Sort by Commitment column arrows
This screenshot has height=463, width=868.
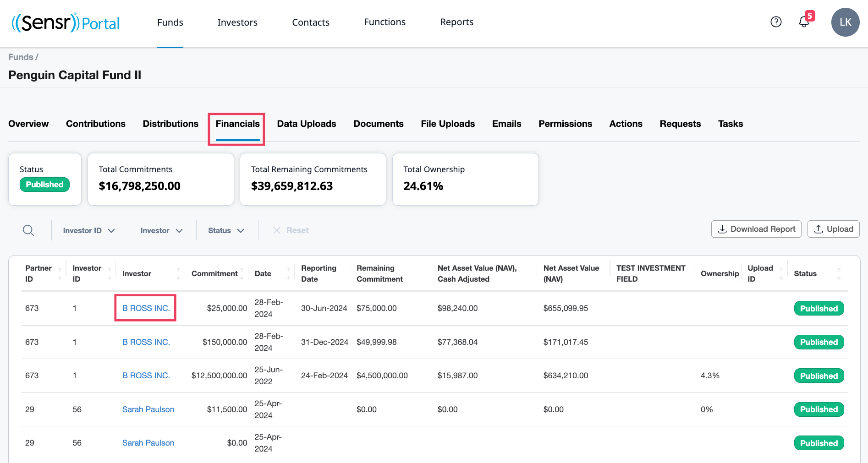coord(242,274)
